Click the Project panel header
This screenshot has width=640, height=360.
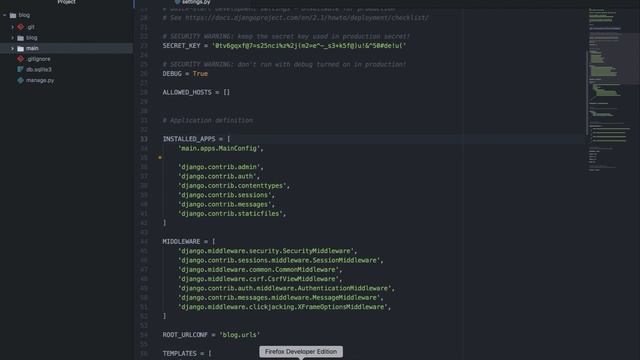(67, 2)
